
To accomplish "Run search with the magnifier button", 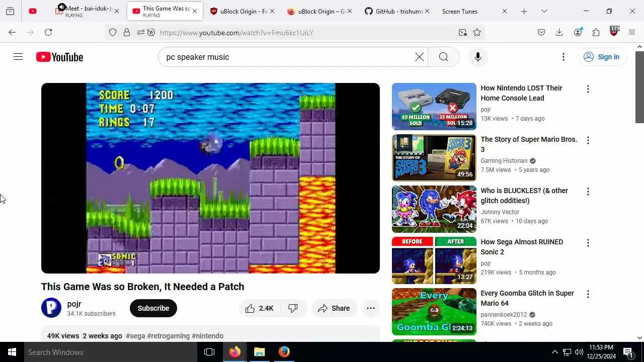I will tap(443, 57).
